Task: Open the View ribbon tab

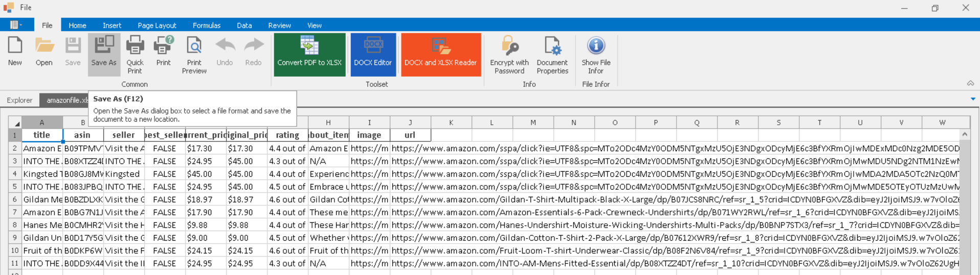Action: 314,25
